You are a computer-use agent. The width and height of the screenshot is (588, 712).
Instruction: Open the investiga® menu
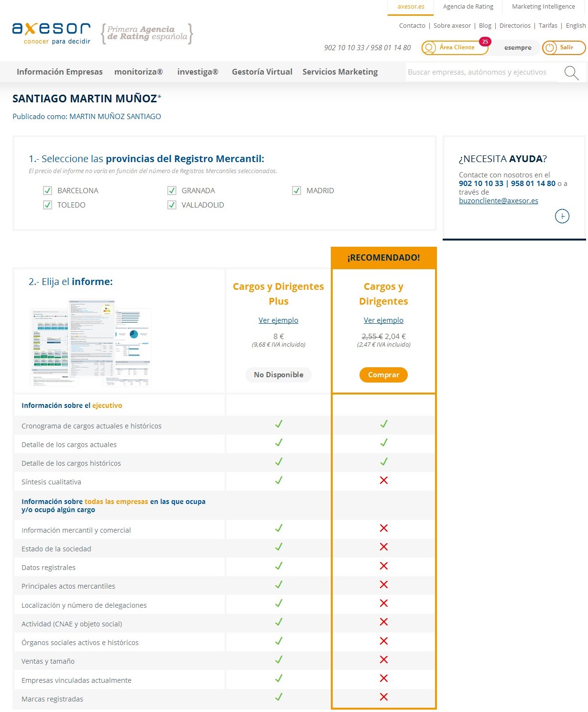pos(198,72)
